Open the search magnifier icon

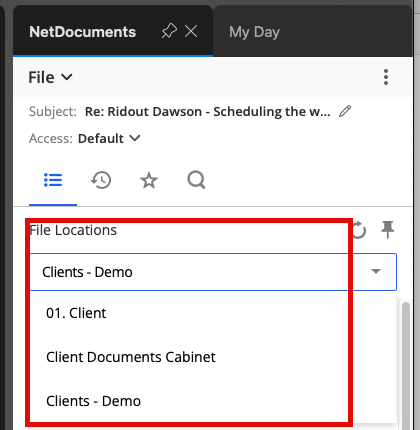(196, 180)
